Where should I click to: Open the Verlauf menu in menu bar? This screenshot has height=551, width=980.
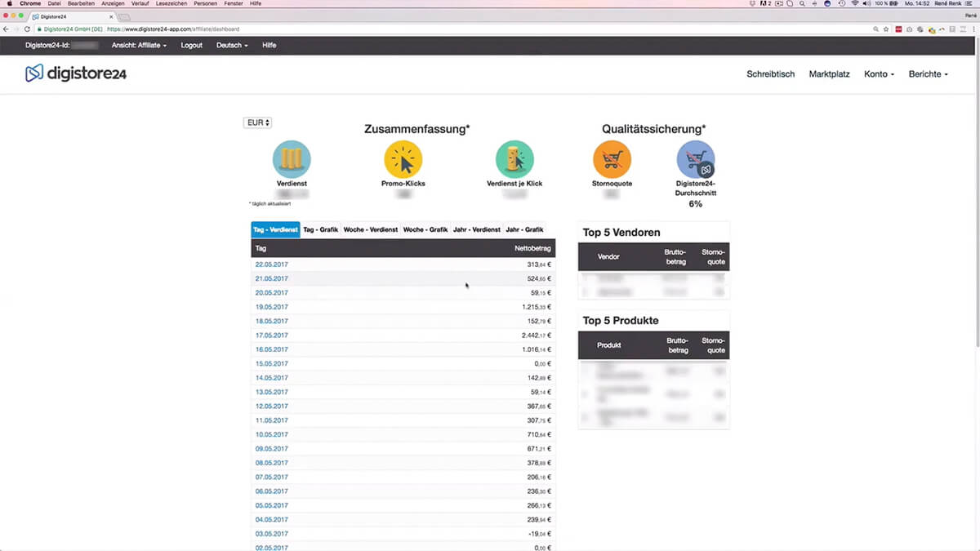(140, 4)
